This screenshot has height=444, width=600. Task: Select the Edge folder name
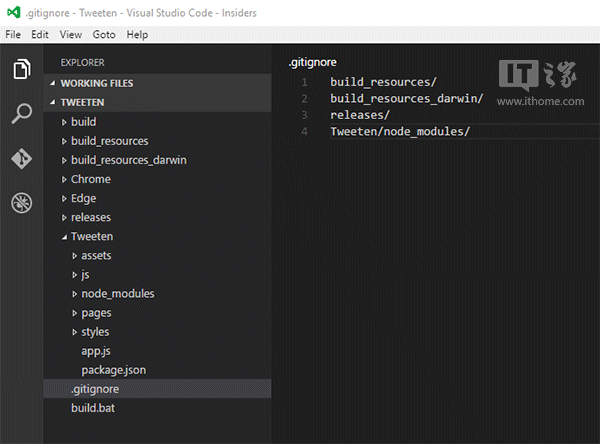point(83,198)
